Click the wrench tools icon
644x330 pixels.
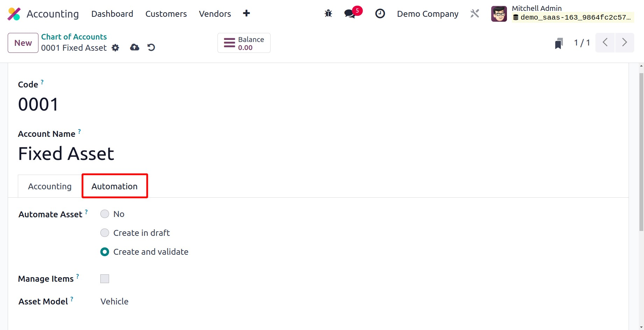pos(474,14)
